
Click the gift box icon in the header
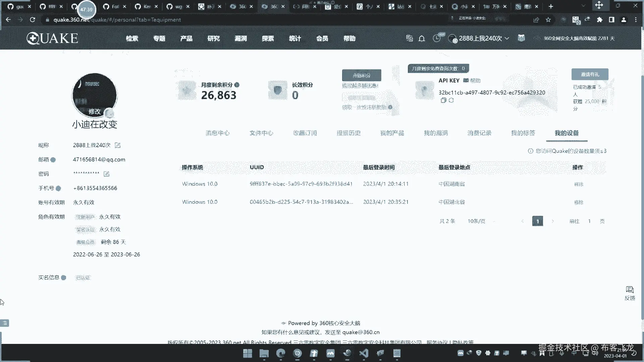click(521, 38)
